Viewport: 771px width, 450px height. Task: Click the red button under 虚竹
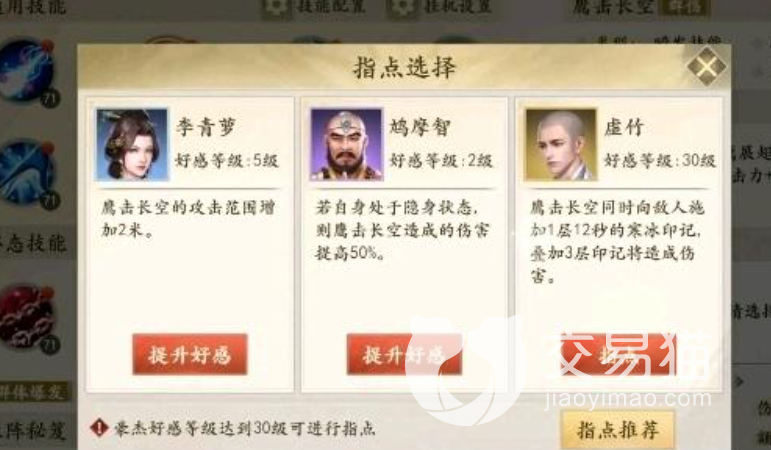pyautogui.click(x=619, y=355)
